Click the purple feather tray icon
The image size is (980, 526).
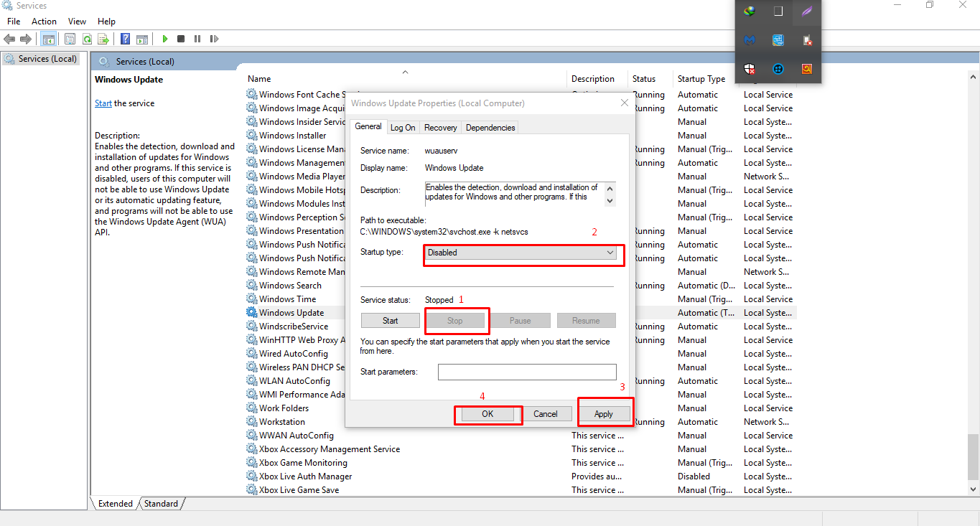(807, 11)
